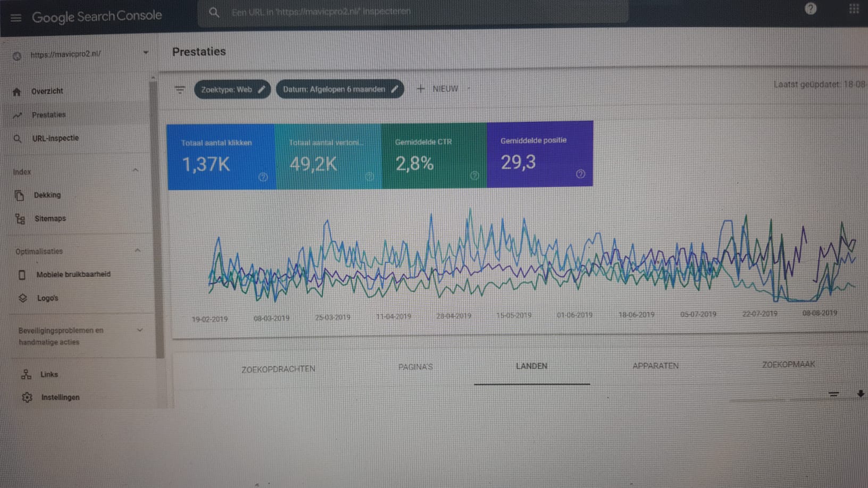
Task: Open Instellingen settings page
Action: pos(61,397)
